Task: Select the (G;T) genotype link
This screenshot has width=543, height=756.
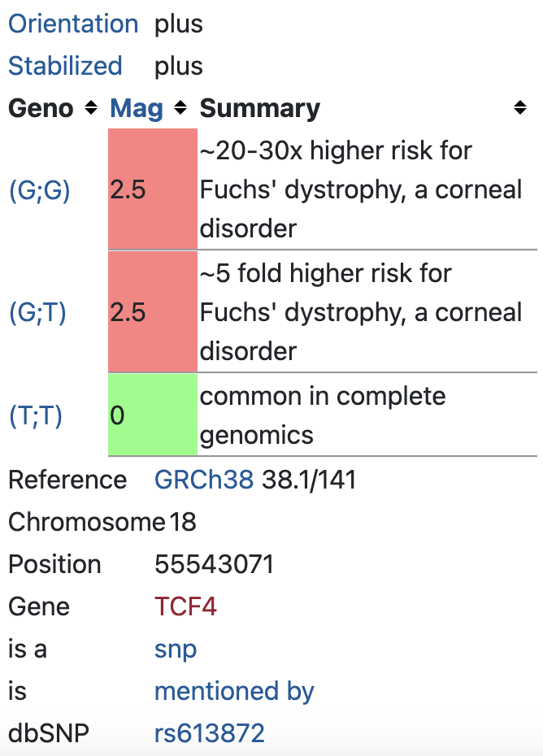Action: [38, 312]
